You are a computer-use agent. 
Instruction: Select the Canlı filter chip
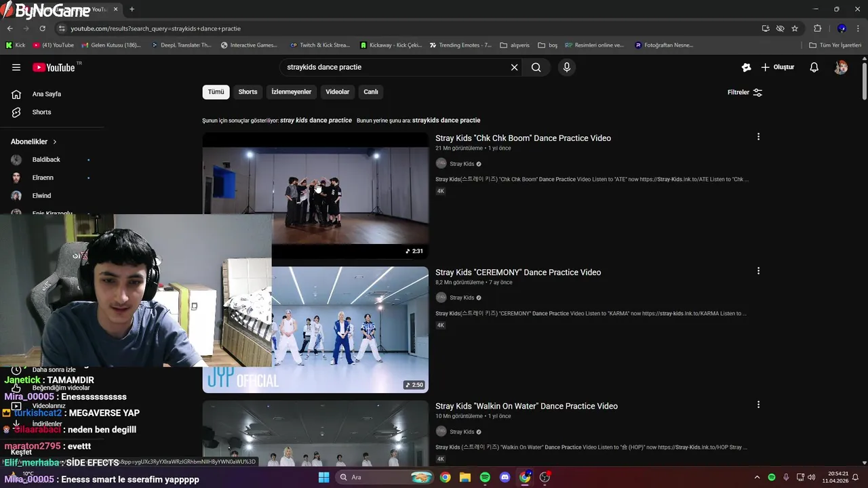point(370,91)
